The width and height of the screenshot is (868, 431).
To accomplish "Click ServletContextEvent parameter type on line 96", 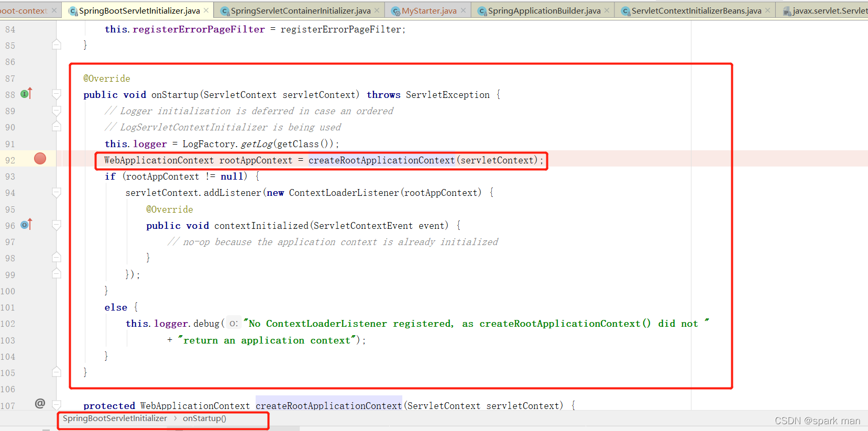I will tap(363, 226).
